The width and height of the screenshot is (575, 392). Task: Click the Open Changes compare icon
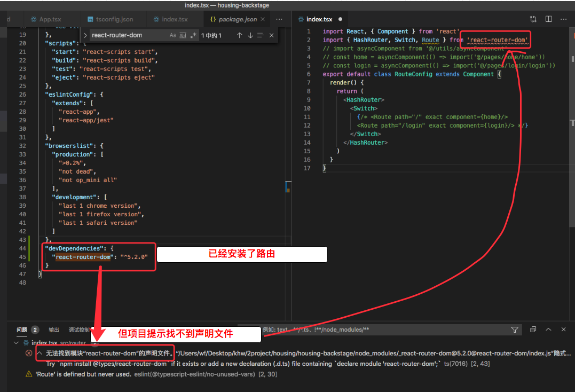(533, 19)
